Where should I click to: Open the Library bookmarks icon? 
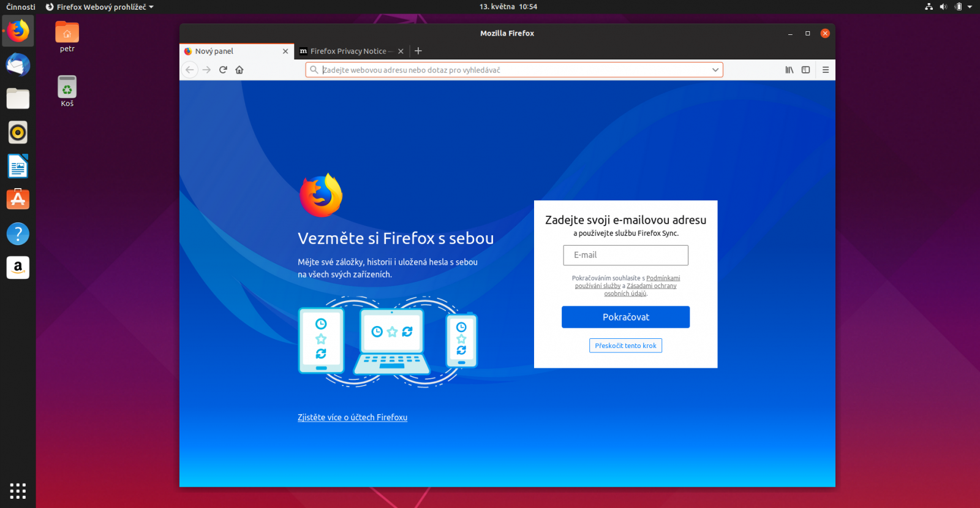(x=790, y=70)
